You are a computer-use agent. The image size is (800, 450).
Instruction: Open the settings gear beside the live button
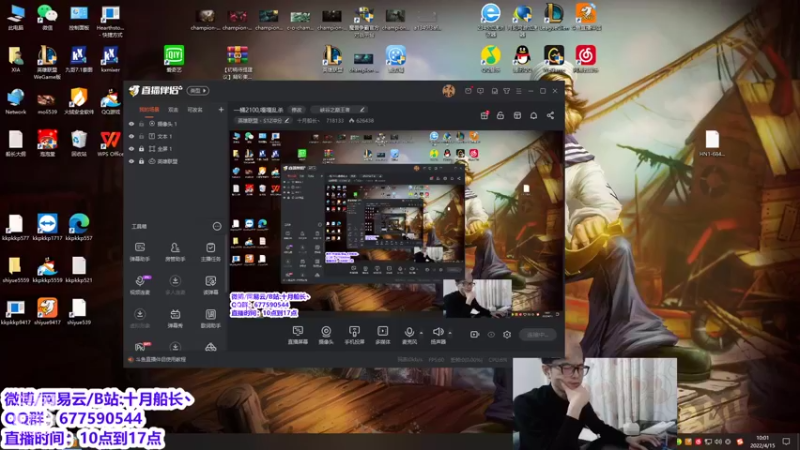pos(507,335)
